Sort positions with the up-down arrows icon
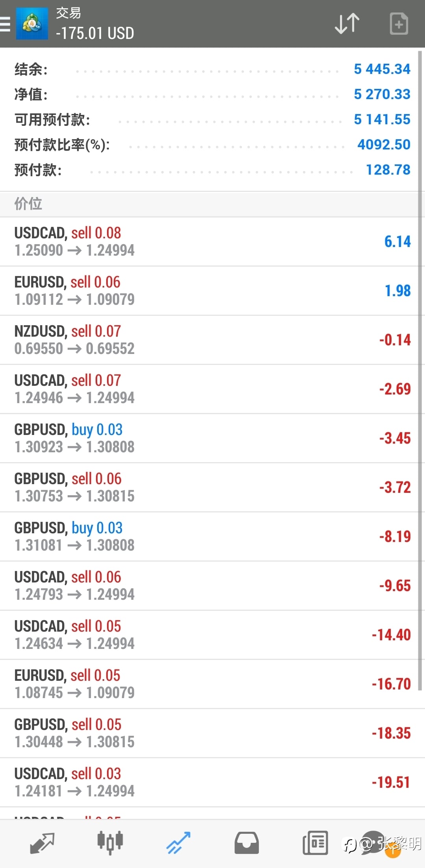 [347, 24]
